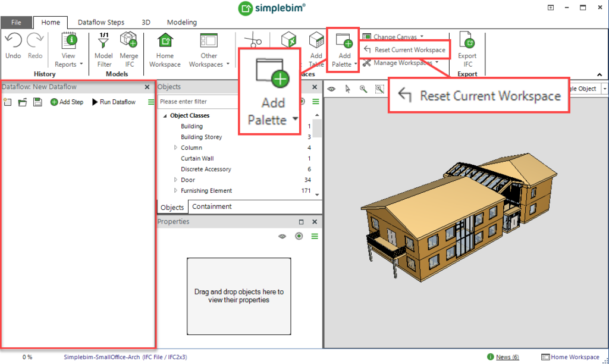Open the News (6) link
This screenshot has height=364, width=609.
(x=507, y=357)
